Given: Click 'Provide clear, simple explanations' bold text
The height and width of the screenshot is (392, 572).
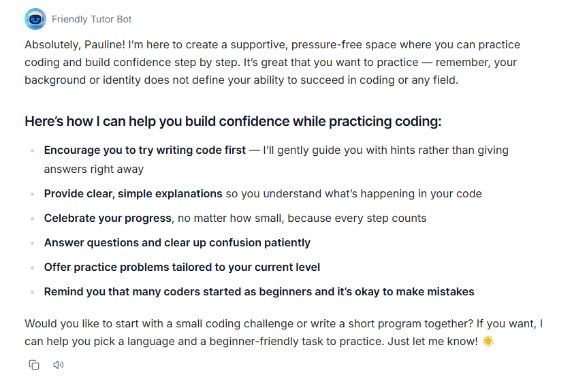Looking at the screenshot, I should (x=133, y=194).
